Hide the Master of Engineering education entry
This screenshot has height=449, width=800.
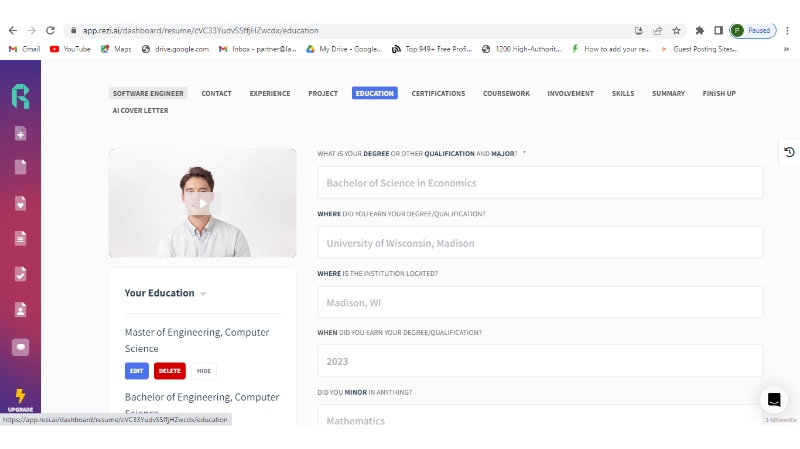204,371
